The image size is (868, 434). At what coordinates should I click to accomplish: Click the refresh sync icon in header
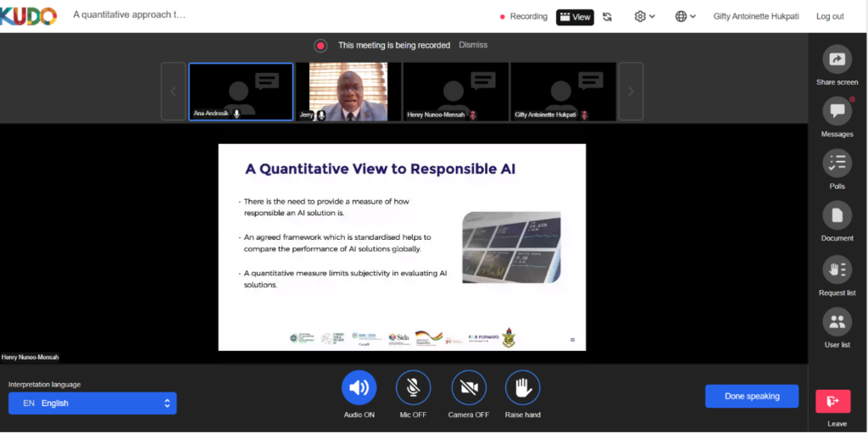[607, 17]
